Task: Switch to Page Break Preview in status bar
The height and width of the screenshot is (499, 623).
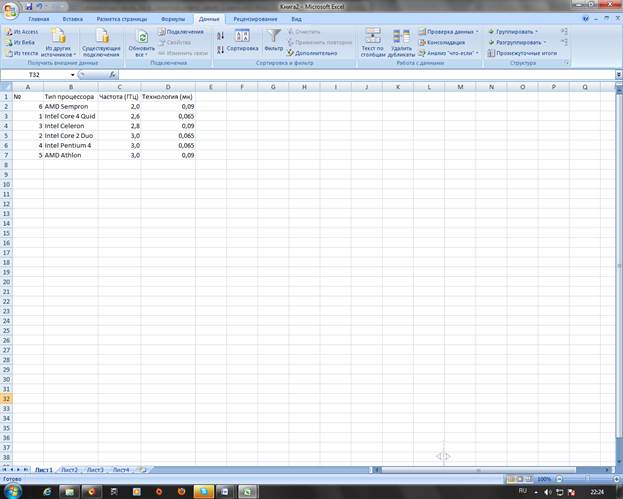Action: click(x=529, y=479)
